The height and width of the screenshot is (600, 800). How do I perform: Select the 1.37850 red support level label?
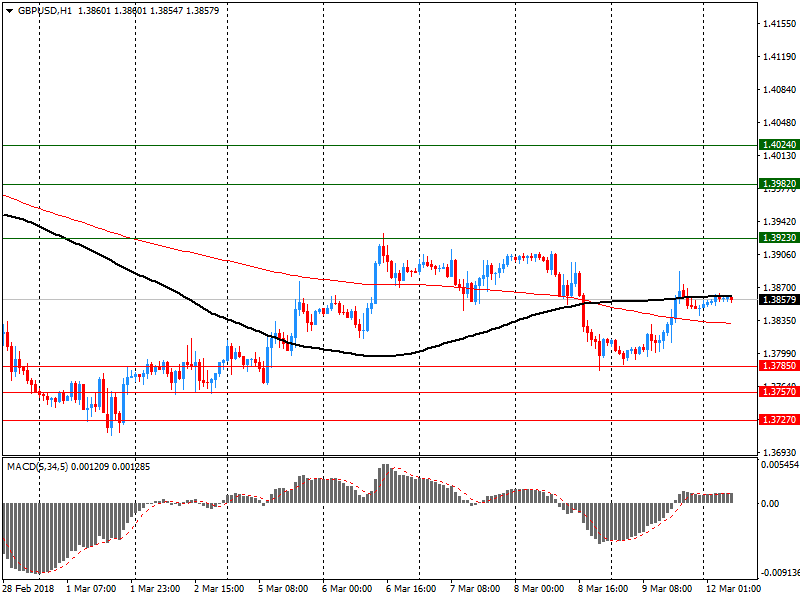coord(779,366)
